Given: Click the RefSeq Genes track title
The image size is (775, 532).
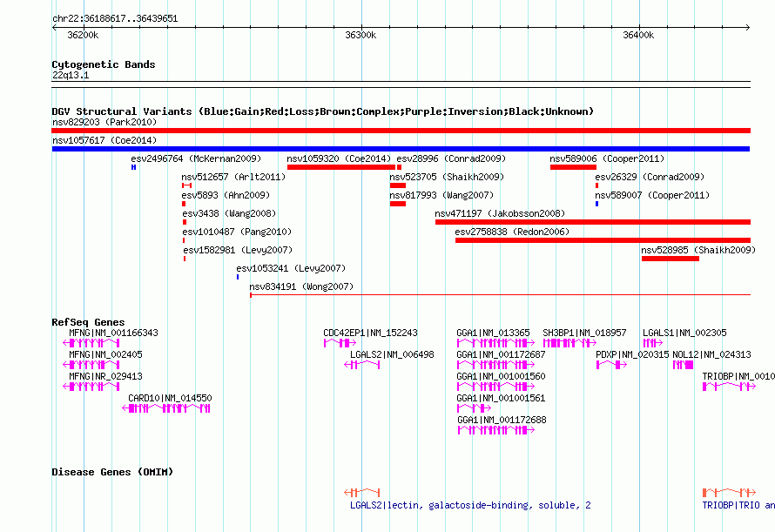Looking at the screenshot, I should (88, 322).
